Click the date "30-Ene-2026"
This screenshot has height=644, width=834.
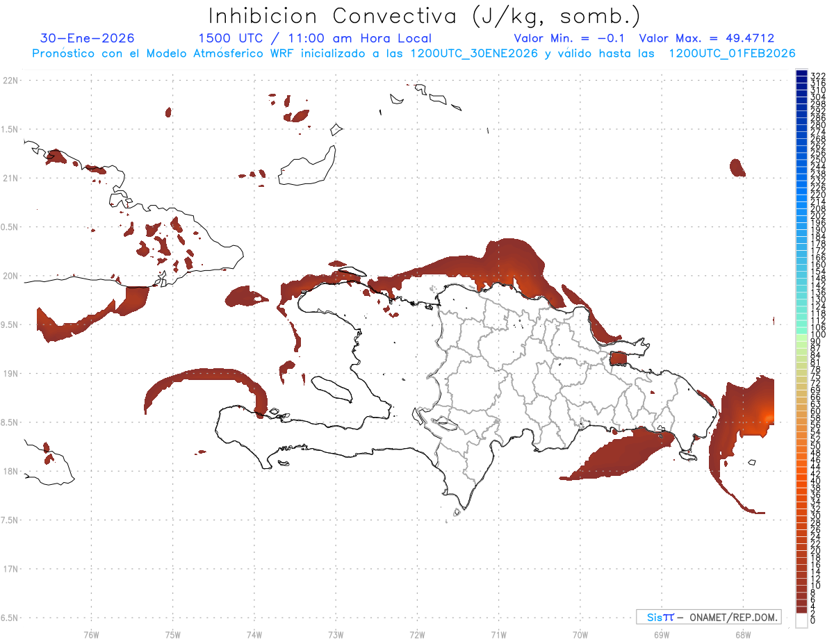[x=88, y=38]
